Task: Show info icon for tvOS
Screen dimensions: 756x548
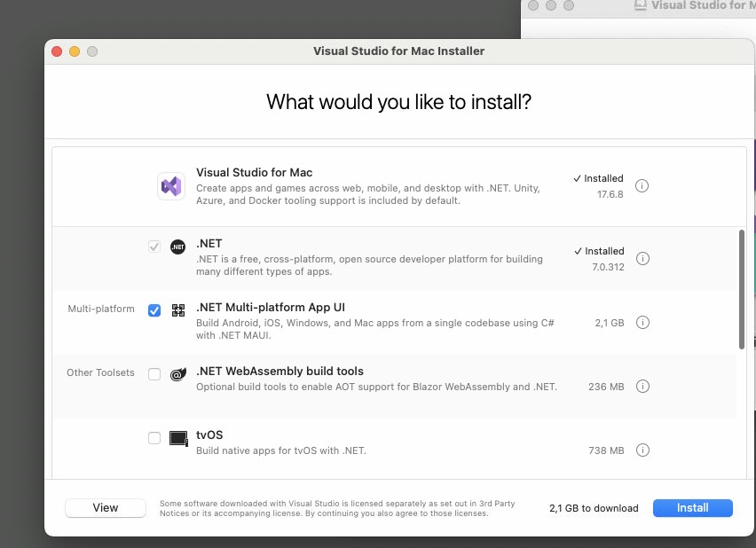Action: (642, 450)
